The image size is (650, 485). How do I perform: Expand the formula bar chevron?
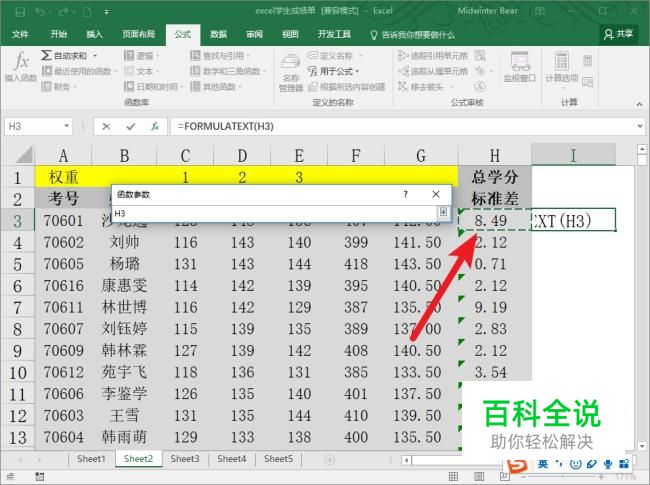pos(640,126)
